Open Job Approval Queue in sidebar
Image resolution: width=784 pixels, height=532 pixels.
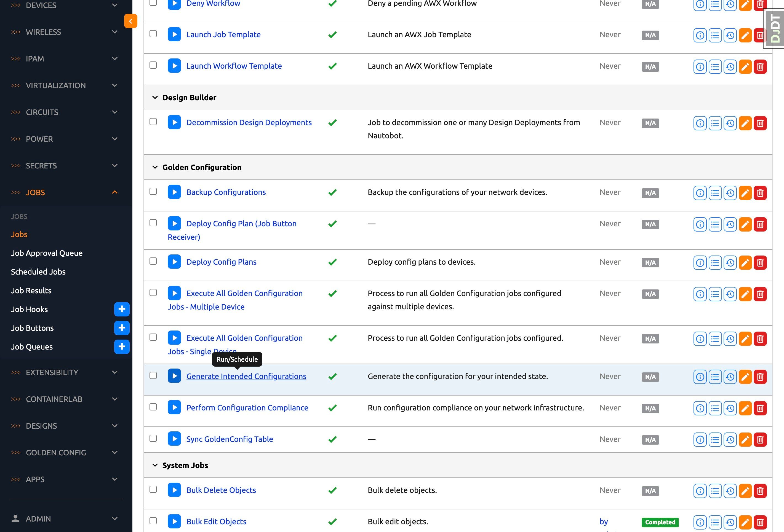pos(47,253)
